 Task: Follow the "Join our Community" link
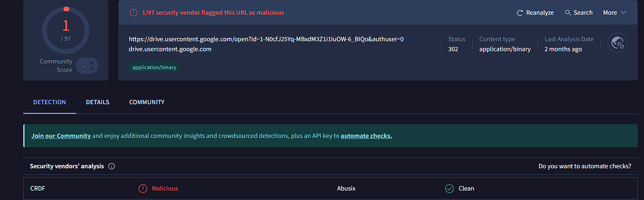click(61, 136)
